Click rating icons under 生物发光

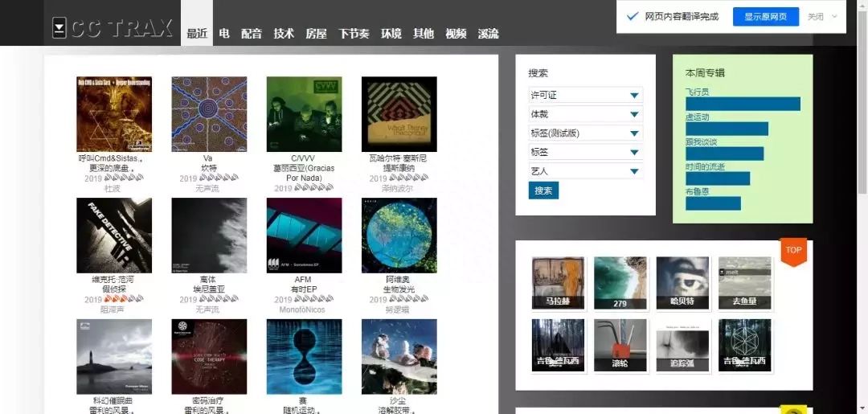(x=409, y=299)
